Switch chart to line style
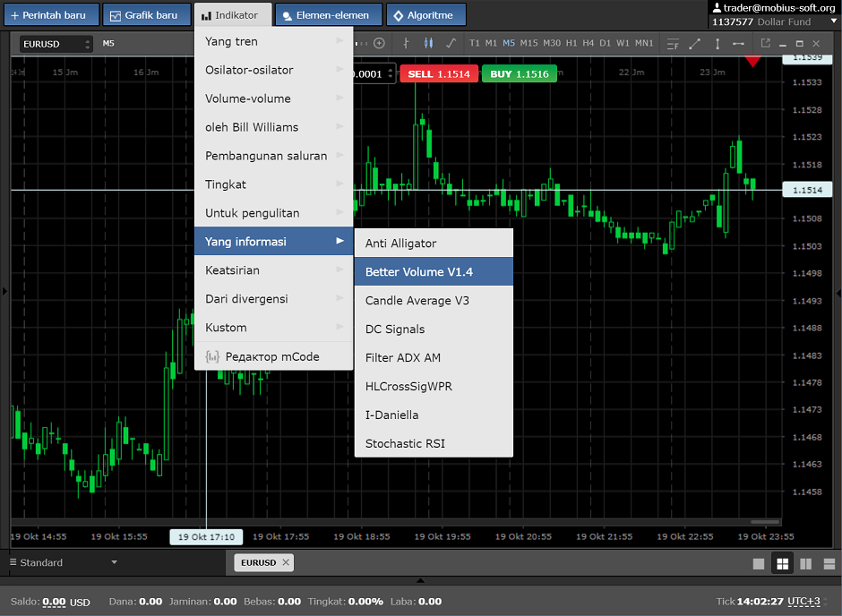This screenshot has height=616, width=842. pyautogui.click(x=451, y=43)
